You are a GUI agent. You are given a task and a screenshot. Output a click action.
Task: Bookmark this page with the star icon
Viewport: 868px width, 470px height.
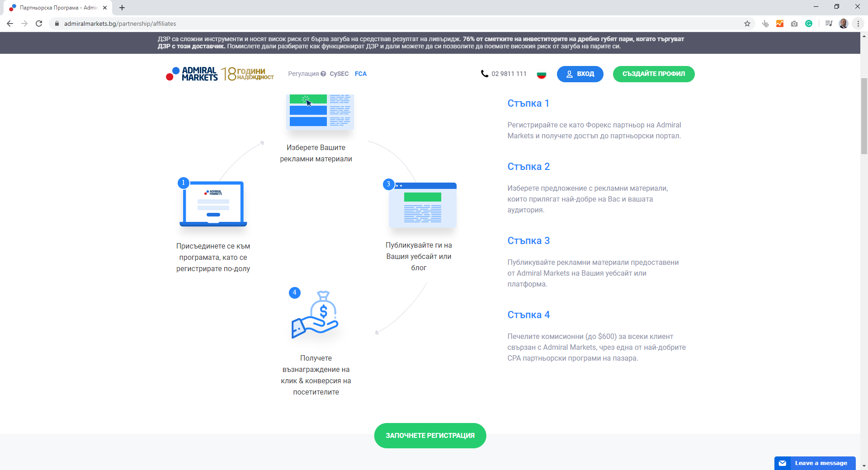coord(747,23)
